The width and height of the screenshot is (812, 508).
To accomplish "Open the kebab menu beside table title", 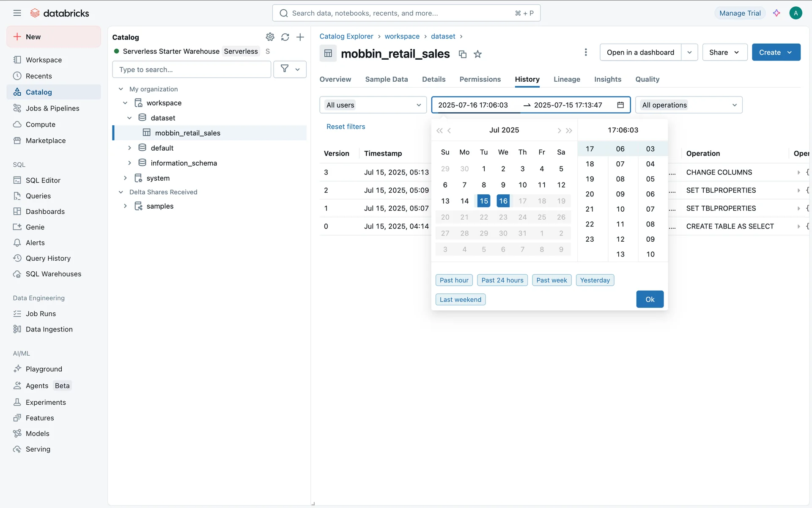I will [x=586, y=52].
